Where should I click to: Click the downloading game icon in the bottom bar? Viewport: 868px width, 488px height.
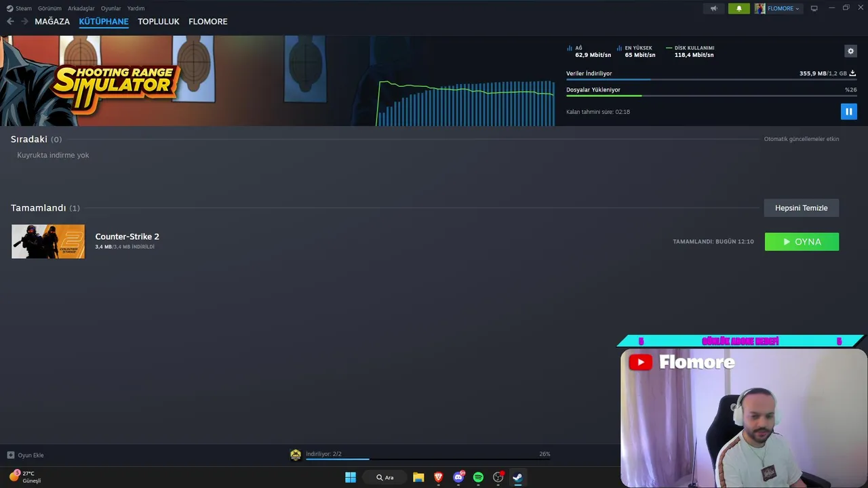[296, 455]
